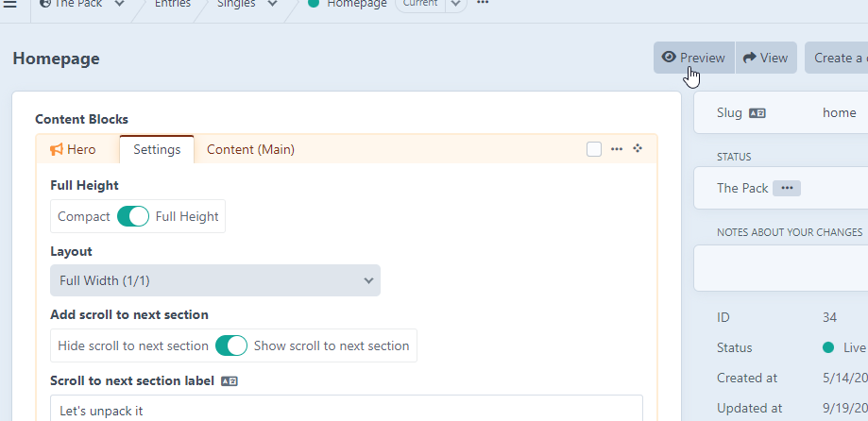
Task: Open the hamburger sidebar menu
Action: [x=10, y=4]
